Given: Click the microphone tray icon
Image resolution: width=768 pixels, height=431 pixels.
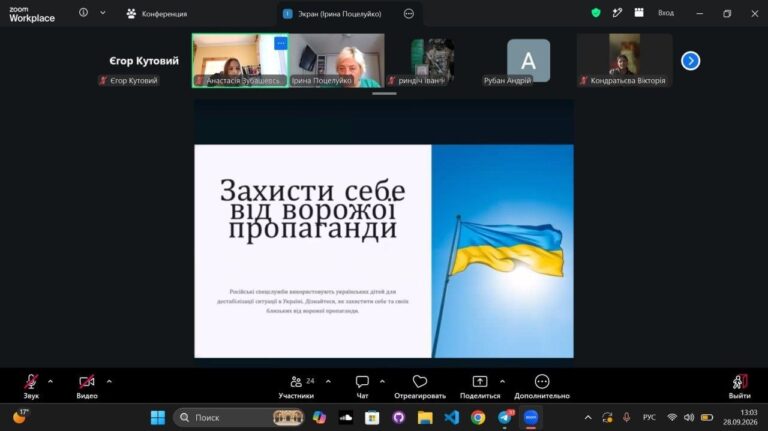Looking at the screenshot, I should point(626,418).
